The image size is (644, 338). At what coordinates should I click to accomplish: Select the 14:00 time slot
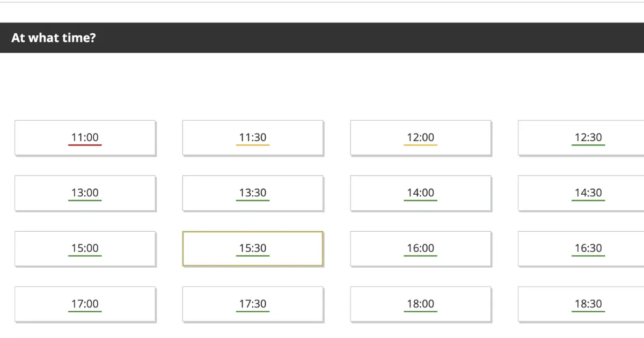click(421, 193)
